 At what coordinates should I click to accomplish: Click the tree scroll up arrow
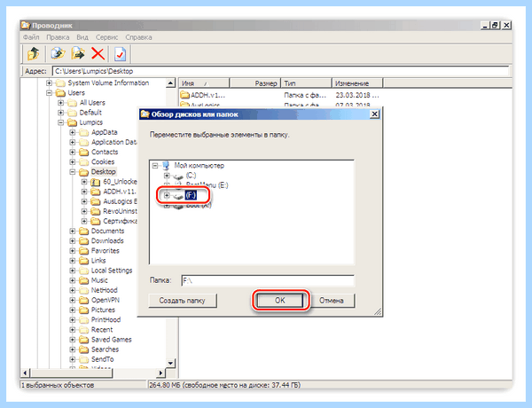[x=170, y=82]
